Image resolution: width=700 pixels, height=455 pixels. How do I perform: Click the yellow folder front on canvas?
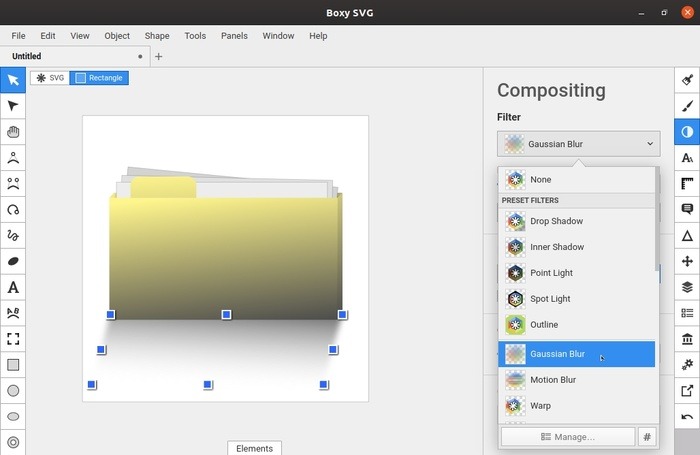226,257
